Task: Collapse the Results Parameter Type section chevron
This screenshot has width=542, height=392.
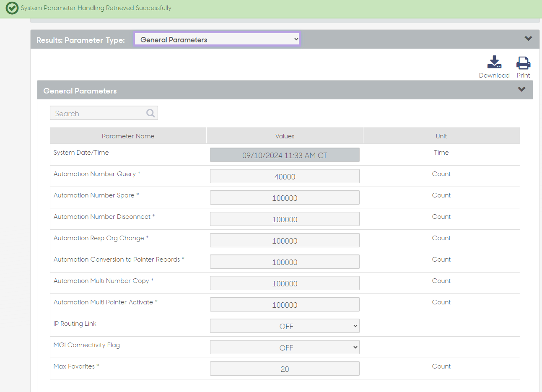Action: tap(528, 39)
